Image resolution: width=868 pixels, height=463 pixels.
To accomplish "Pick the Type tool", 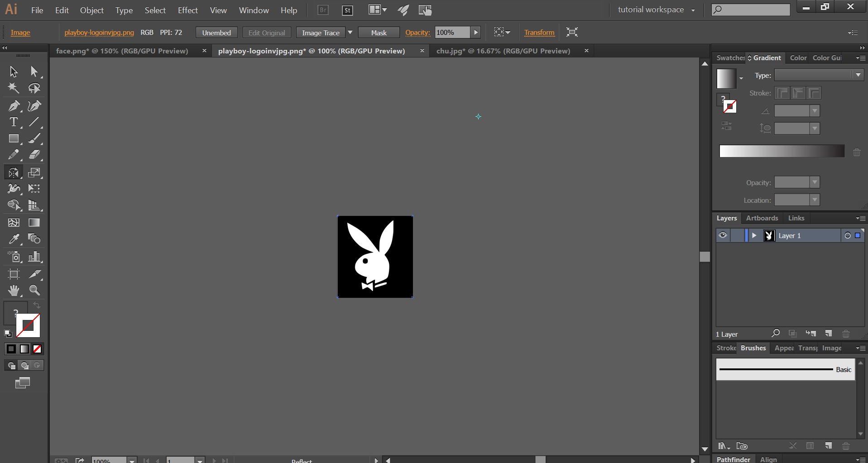I will click(14, 122).
